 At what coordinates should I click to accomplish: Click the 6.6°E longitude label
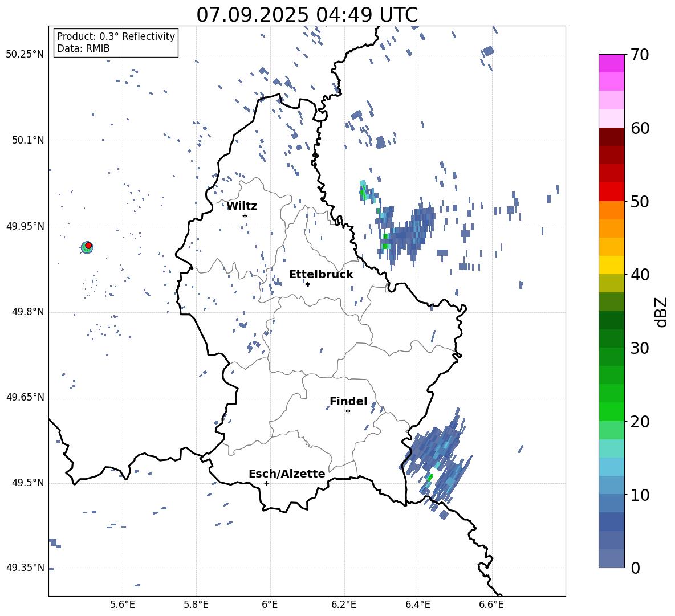[x=491, y=605]
